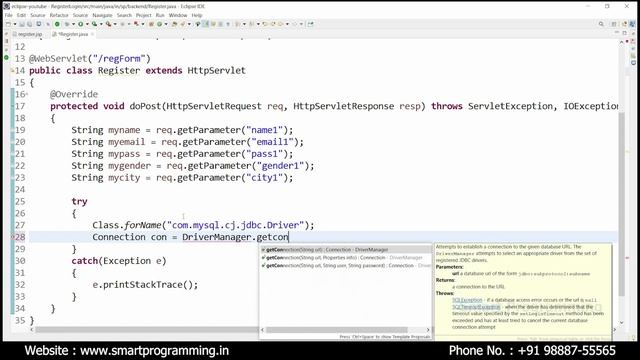
Task: Click the New file toolbar icon
Action: click(x=8, y=24)
